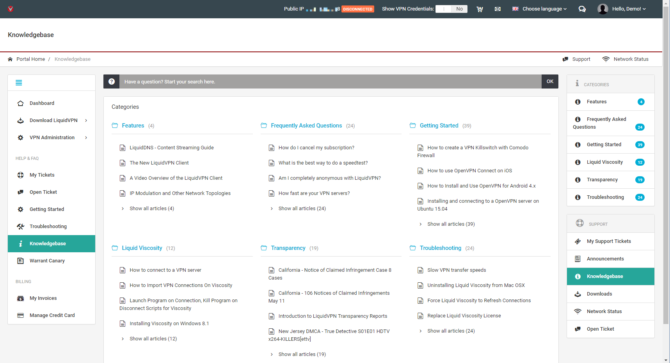
Task: Click the LiquidVPN logo icon
Action: (10, 9)
